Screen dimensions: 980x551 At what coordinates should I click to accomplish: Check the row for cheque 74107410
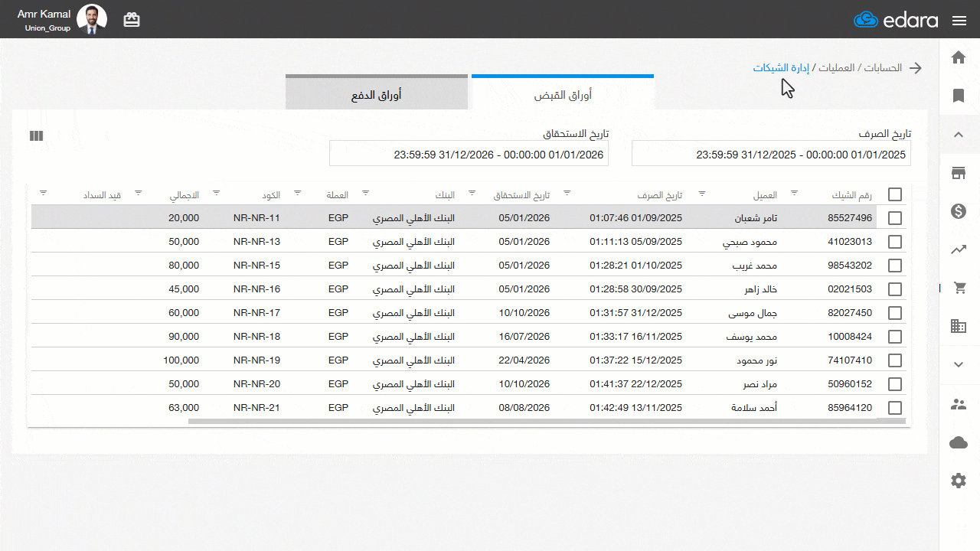(x=895, y=360)
